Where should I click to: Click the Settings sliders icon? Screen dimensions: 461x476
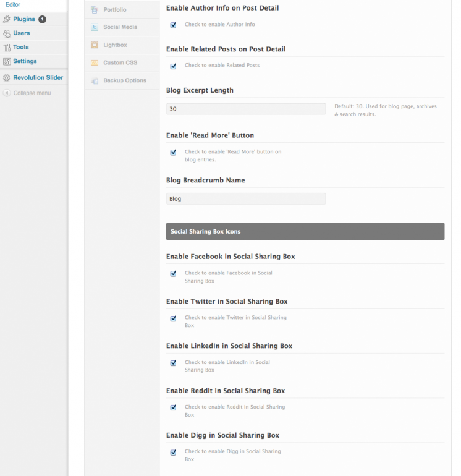[x=7, y=61]
